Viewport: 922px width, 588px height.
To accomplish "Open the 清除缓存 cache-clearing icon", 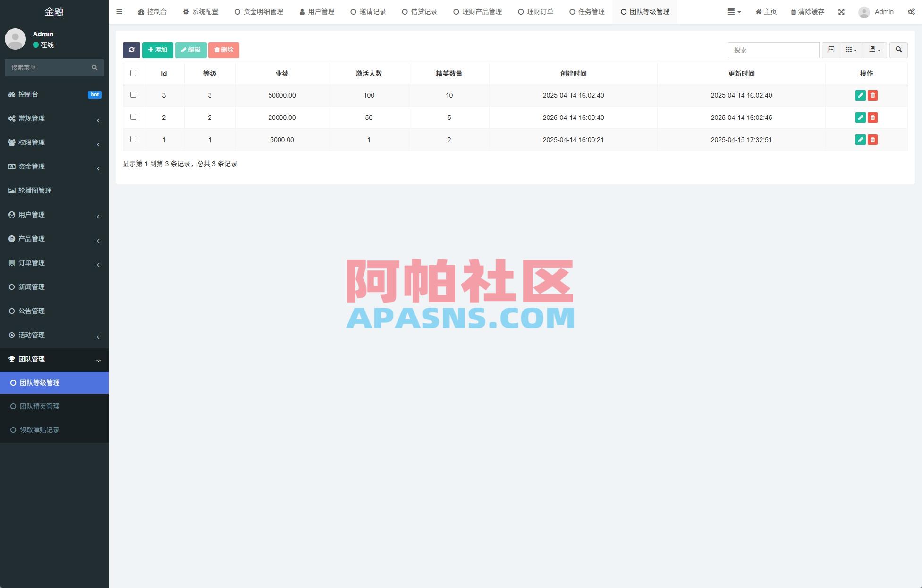I will (807, 12).
